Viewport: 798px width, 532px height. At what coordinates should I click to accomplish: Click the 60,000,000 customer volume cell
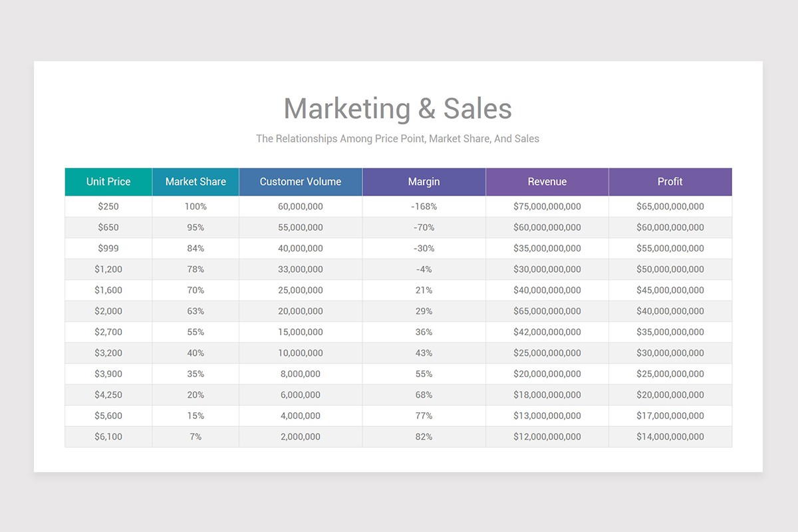point(300,206)
